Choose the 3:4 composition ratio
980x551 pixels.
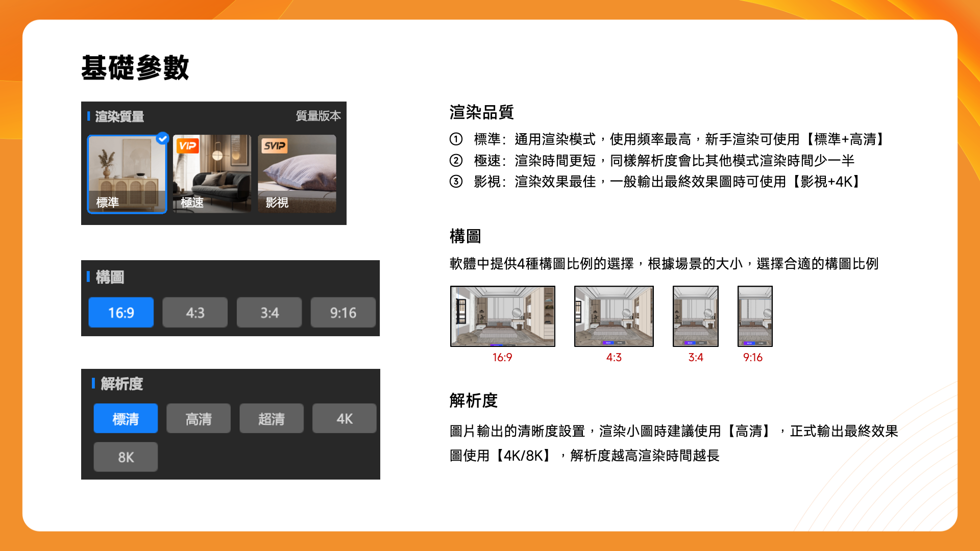tap(269, 312)
